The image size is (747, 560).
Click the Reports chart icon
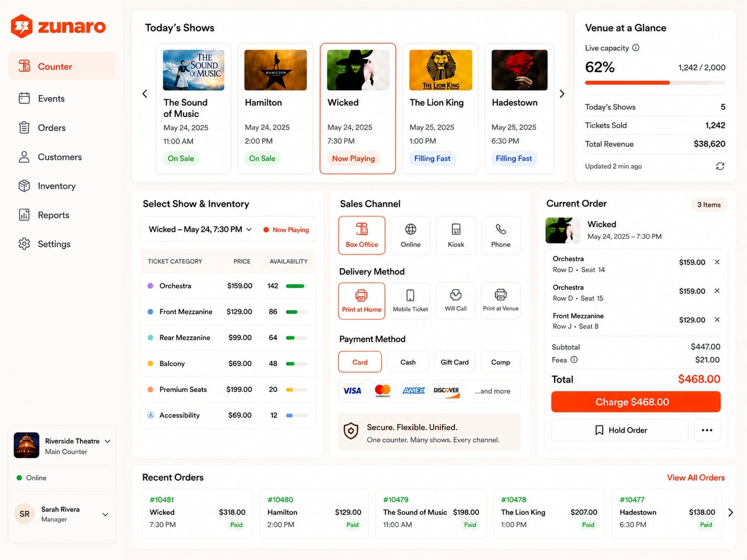tap(24, 215)
